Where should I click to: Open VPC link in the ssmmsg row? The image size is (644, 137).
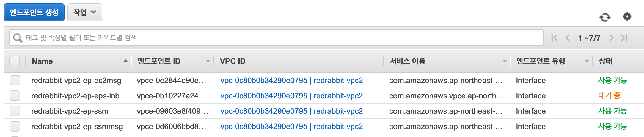pyautogui.click(x=291, y=126)
